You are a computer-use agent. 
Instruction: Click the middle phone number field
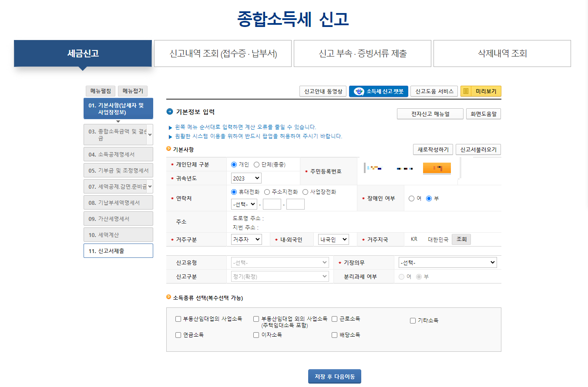[272, 204]
